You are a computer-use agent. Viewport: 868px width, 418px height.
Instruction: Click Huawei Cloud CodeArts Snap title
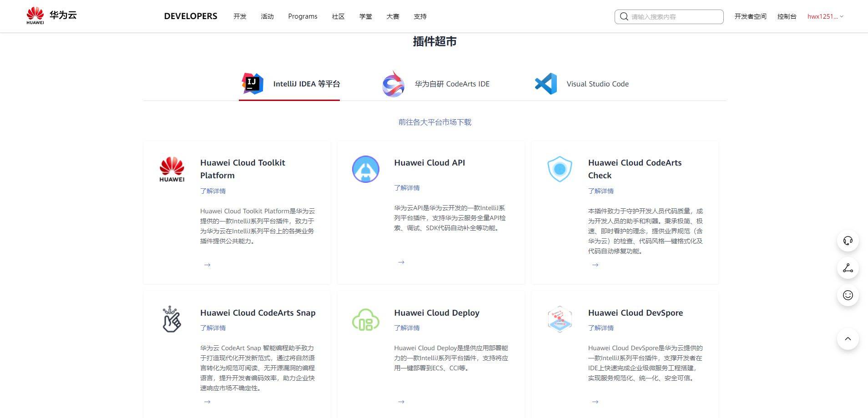pyautogui.click(x=257, y=312)
